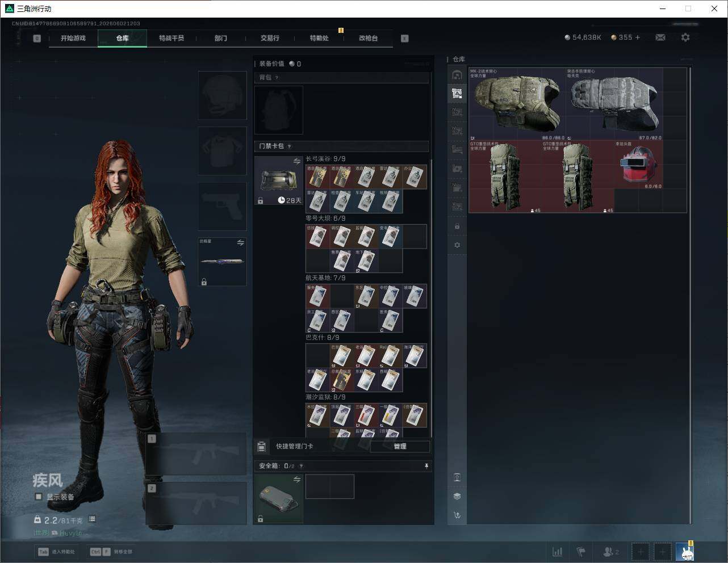This screenshot has height=563, width=728.
Task: Click the empty secure container storage grid
Action: click(330, 487)
